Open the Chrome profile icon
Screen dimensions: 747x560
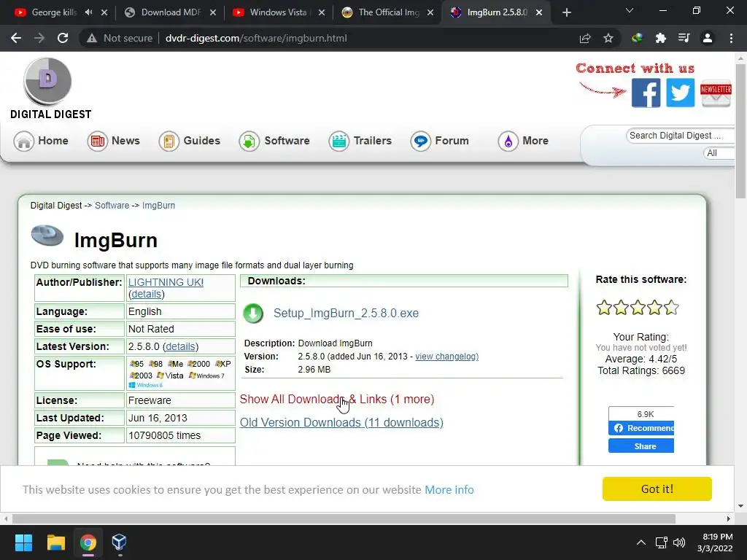pos(708,38)
